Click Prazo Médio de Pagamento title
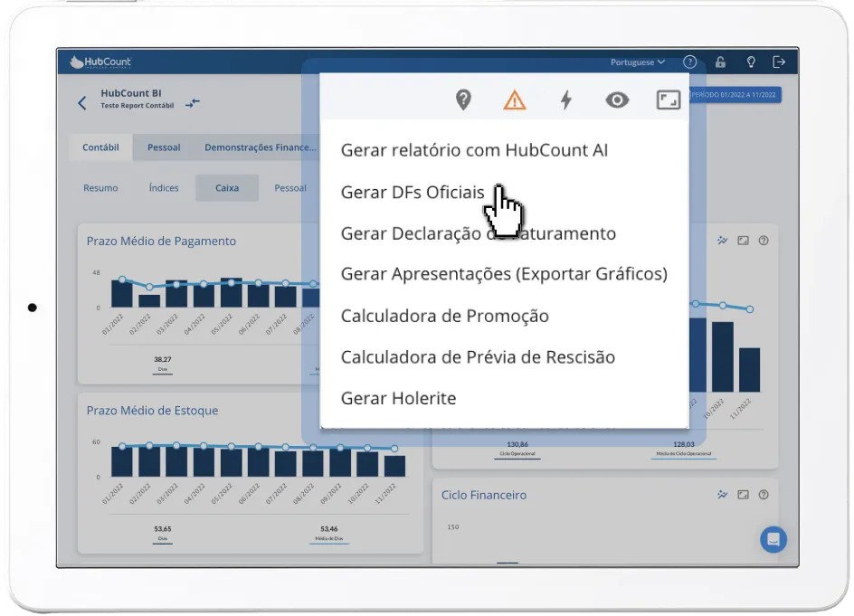This screenshot has width=854, height=616. pos(161,242)
